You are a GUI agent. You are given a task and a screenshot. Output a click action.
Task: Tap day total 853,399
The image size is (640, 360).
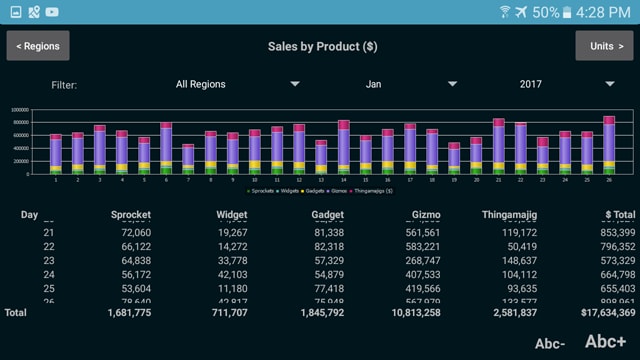pyautogui.click(x=618, y=233)
